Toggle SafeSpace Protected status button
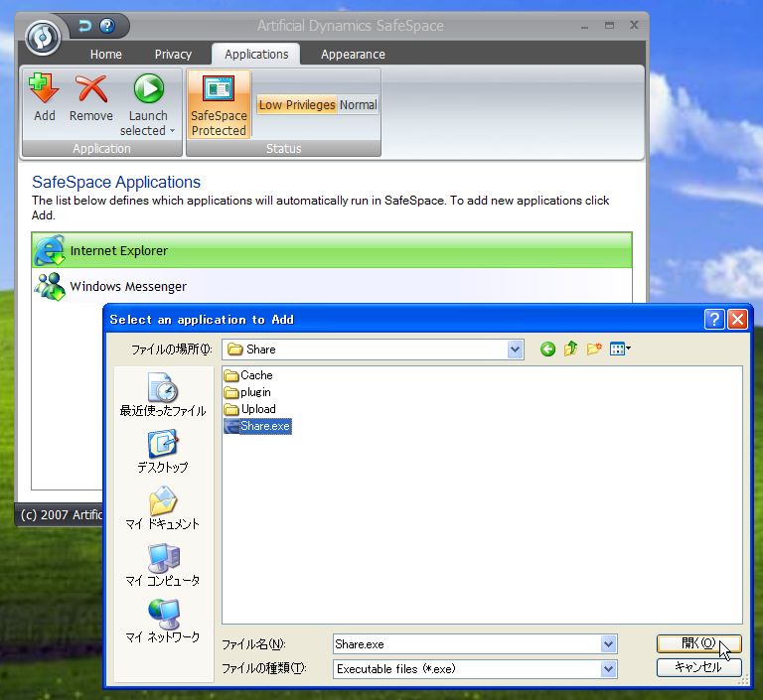Viewport: 763px width, 700px height. (x=219, y=104)
